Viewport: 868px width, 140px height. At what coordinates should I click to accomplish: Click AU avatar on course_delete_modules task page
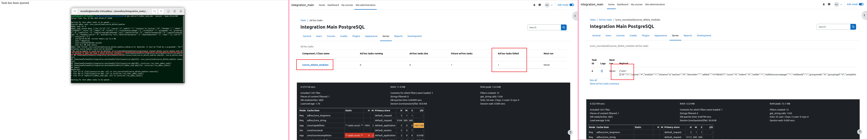[836, 4]
